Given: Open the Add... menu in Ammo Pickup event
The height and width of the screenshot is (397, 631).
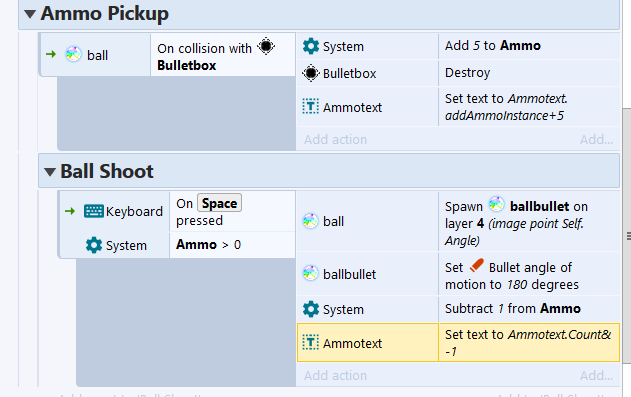Looking at the screenshot, I should click(x=596, y=140).
